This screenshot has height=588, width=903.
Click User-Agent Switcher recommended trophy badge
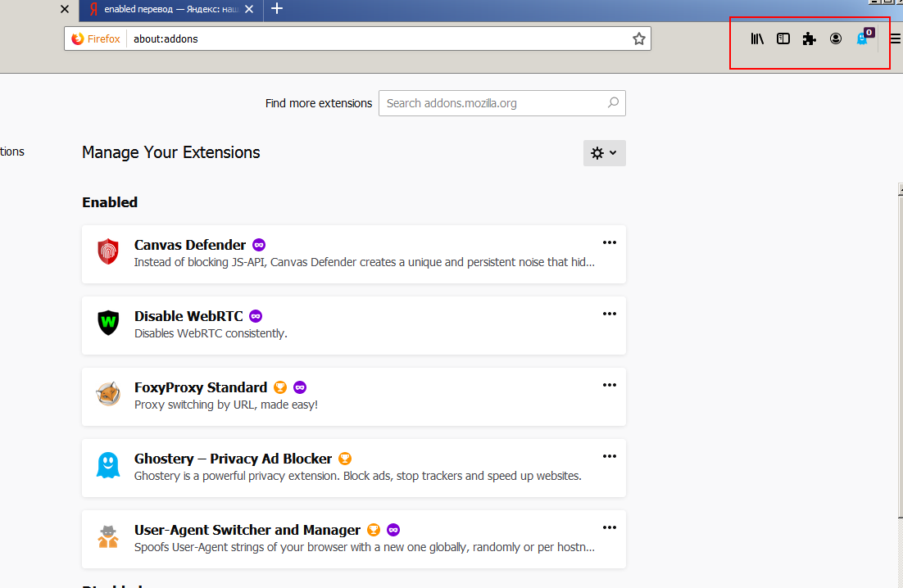[x=374, y=531]
